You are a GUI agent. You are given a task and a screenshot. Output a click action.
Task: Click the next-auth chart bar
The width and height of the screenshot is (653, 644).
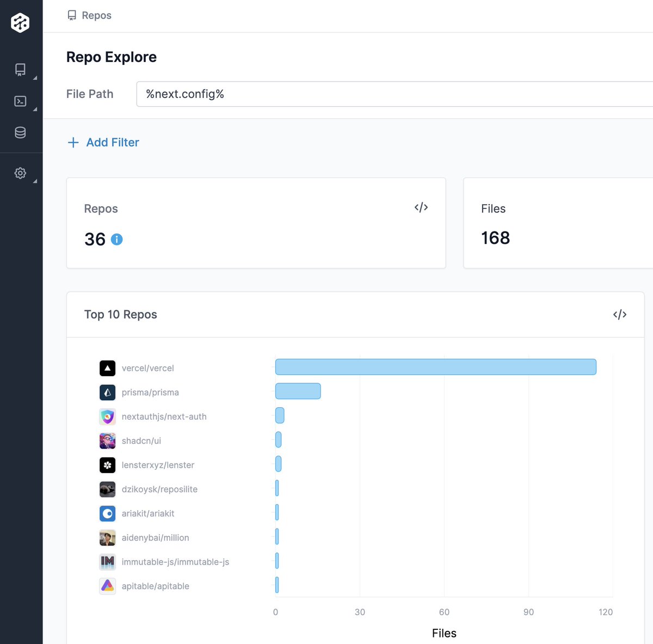(280, 415)
